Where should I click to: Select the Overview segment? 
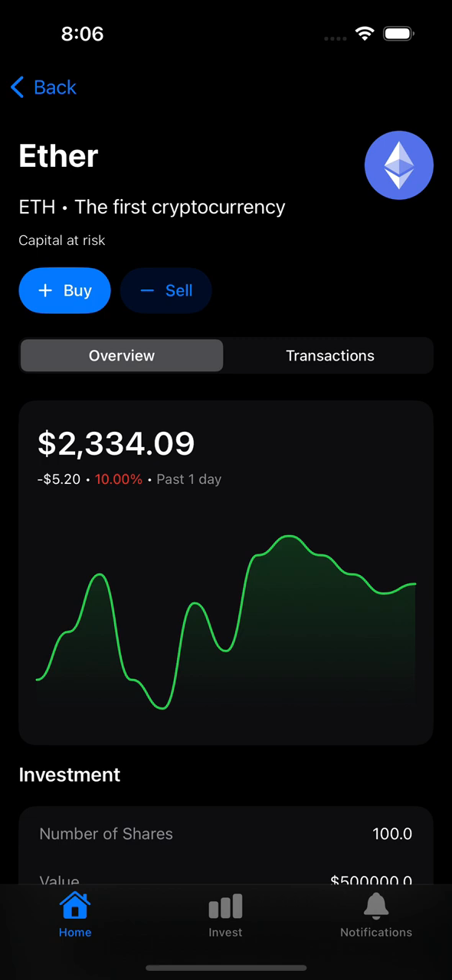[122, 355]
